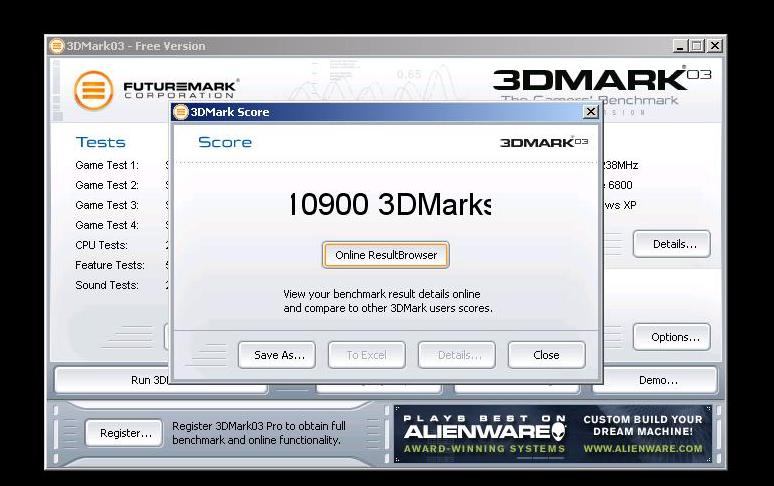Click the 'Game Test 3:' label
Screen dimensions: 774x486
(107, 205)
